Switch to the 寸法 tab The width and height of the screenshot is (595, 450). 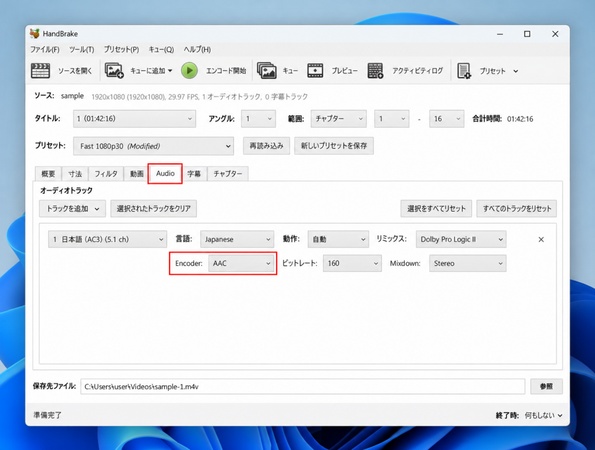(75, 174)
